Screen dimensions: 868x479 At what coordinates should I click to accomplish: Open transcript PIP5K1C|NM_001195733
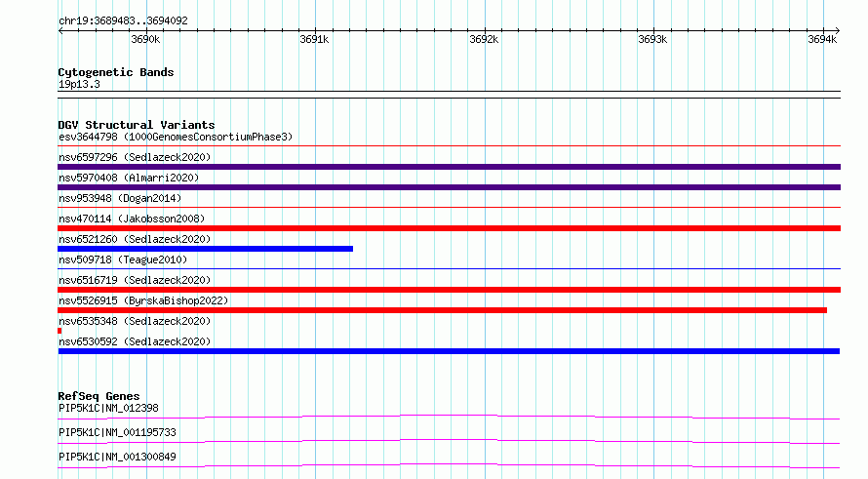click(117, 432)
